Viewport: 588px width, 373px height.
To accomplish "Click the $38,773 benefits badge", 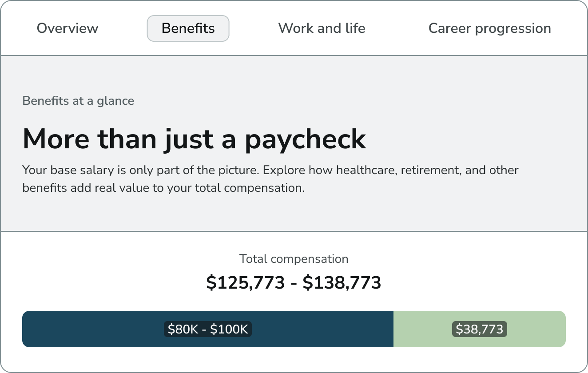I will pyautogui.click(x=479, y=329).
